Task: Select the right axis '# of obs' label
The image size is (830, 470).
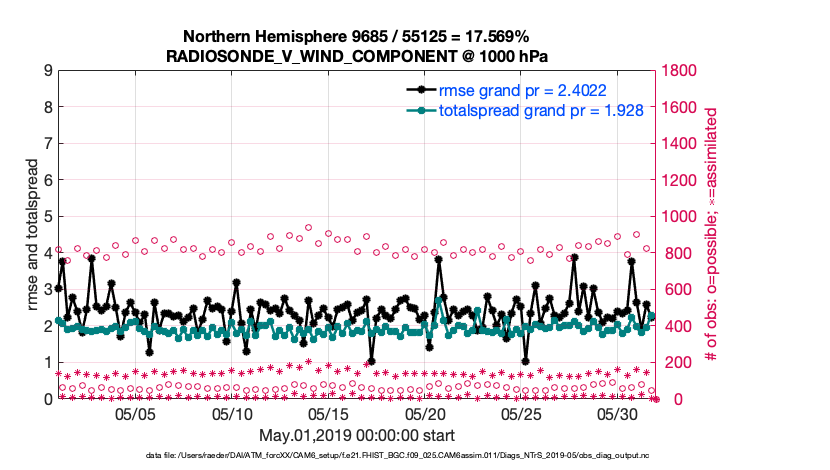Action: (x=712, y=234)
